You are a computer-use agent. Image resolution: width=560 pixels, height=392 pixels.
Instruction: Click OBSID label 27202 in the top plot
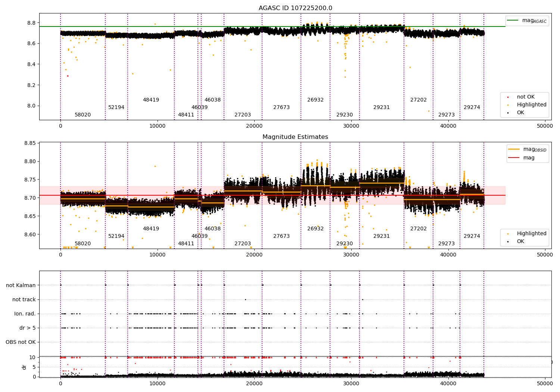pyautogui.click(x=419, y=100)
